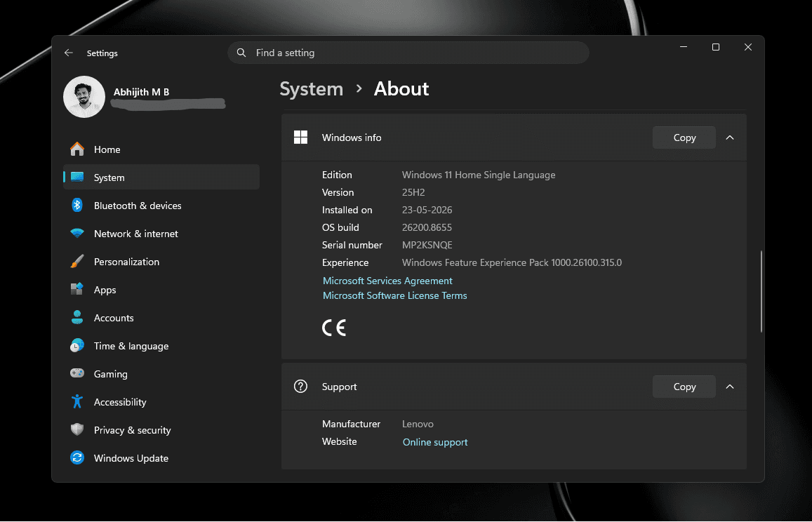Click the Gaming controller icon
812x522 pixels.
pyautogui.click(x=77, y=373)
